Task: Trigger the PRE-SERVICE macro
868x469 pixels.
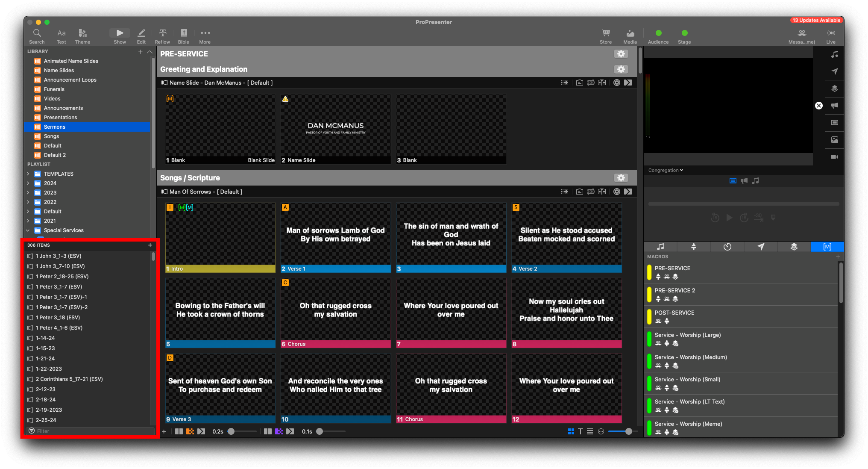Action: point(672,268)
